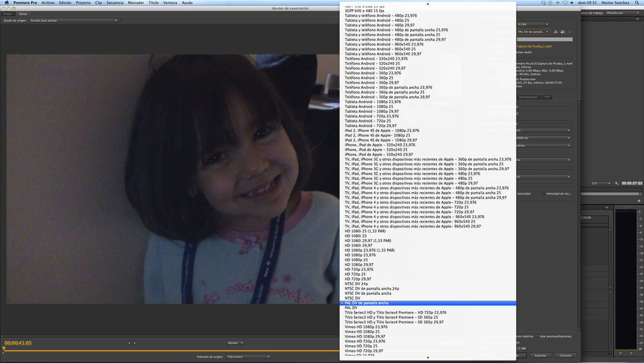Open the 48000 Hz sample rate dropdown
Screen dimensions: 644x363
point(544,138)
